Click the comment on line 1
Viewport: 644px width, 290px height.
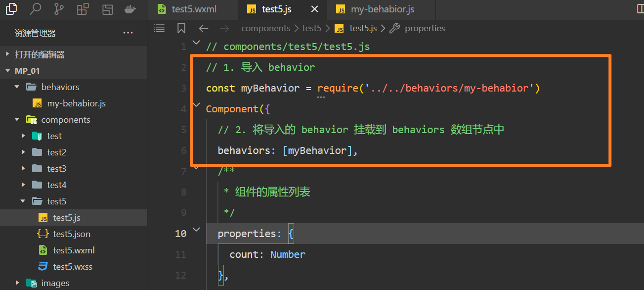tap(288, 47)
